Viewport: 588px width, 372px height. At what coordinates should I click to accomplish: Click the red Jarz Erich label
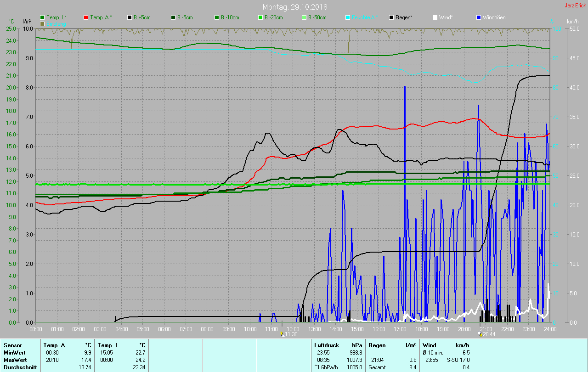tap(575, 6)
